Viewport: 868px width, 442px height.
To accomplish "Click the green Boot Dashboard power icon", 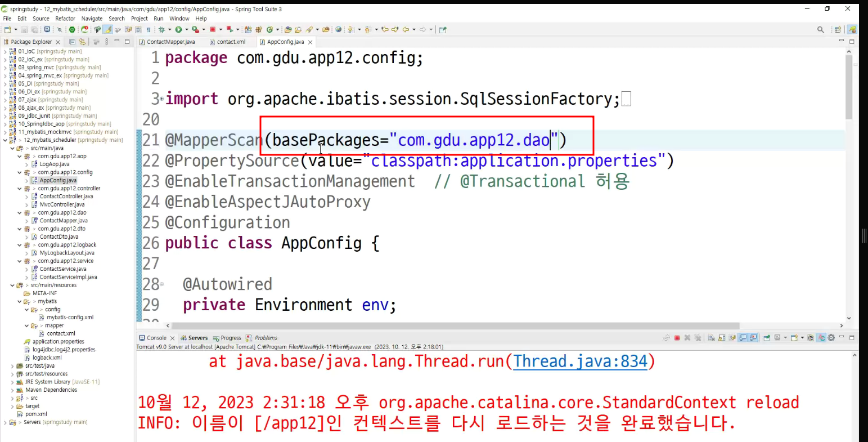I will pyautogui.click(x=72, y=29).
